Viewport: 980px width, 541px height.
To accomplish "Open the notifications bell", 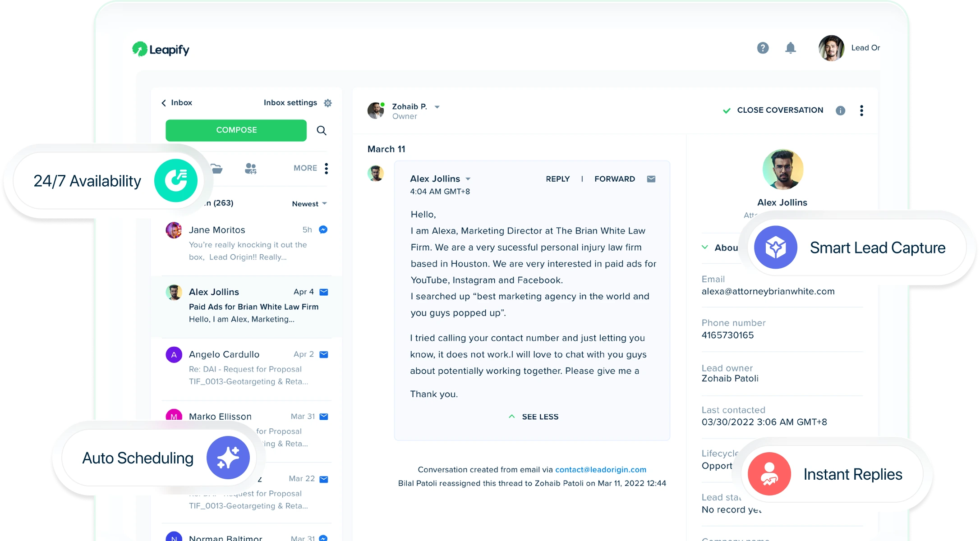I will pyautogui.click(x=791, y=48).
